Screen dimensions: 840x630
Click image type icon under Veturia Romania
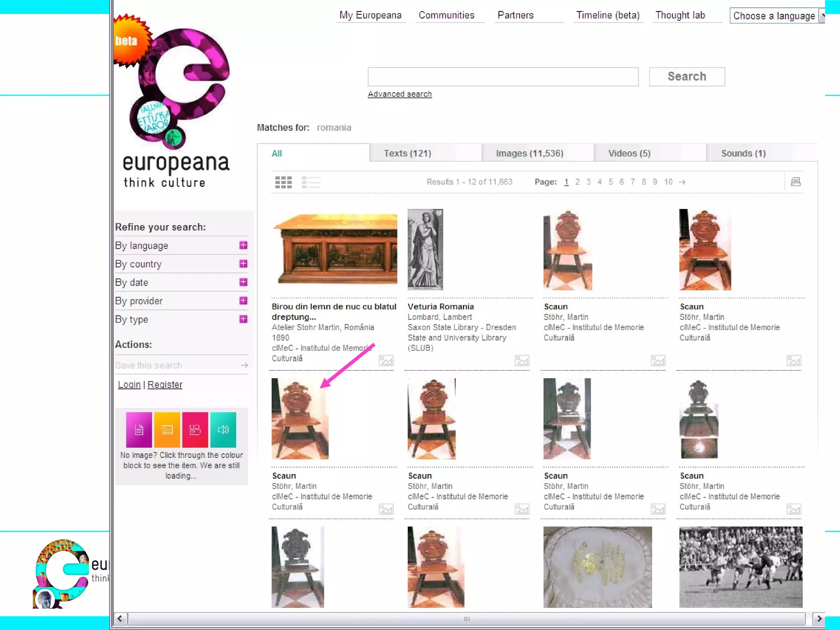tap(522, 361)
